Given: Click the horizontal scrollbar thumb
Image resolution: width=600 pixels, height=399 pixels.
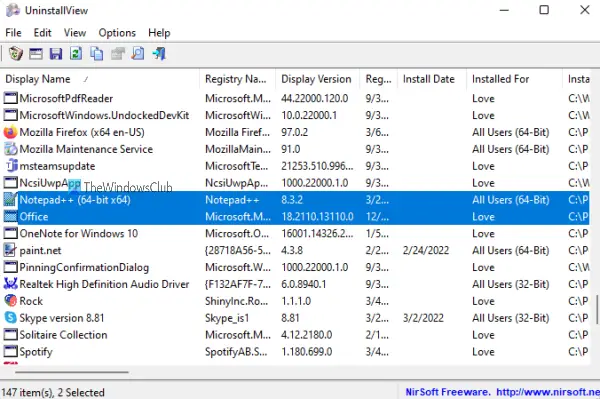Looking at the screenshot, I should (72, 371).
